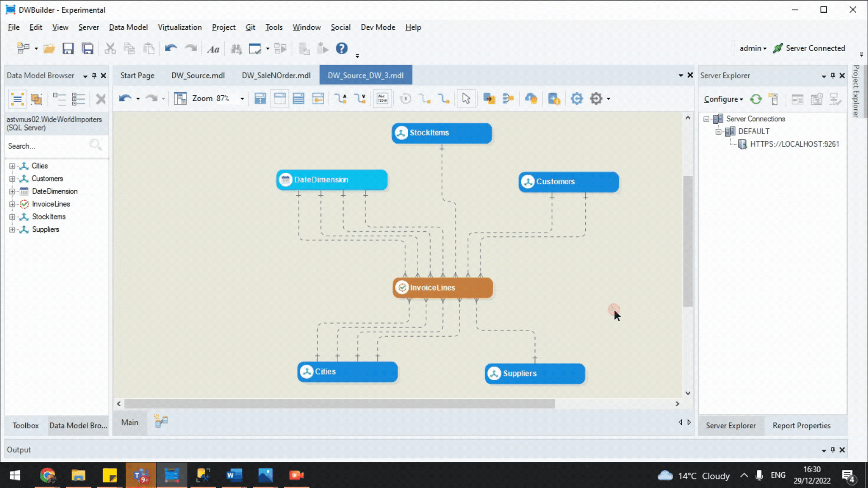Screen dimensions: 868x488
Task: Click the Find binoculars icon
Action: coord(236,49)
